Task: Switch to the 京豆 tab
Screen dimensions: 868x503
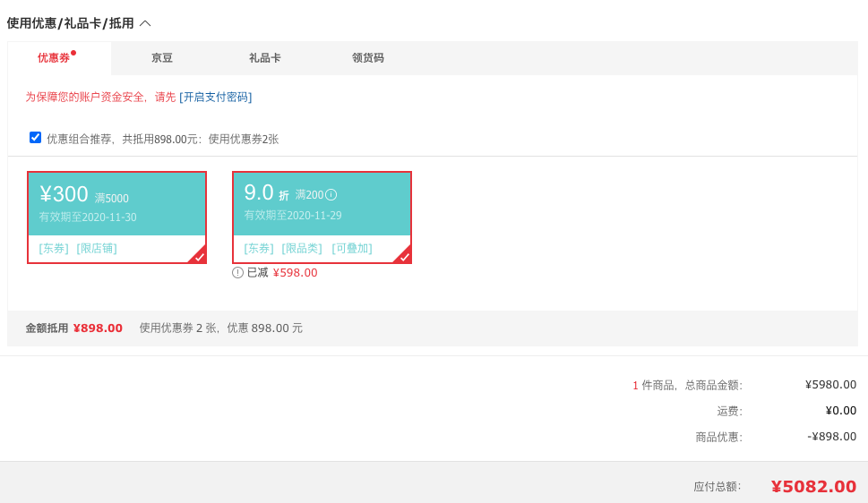Action: 162,58
